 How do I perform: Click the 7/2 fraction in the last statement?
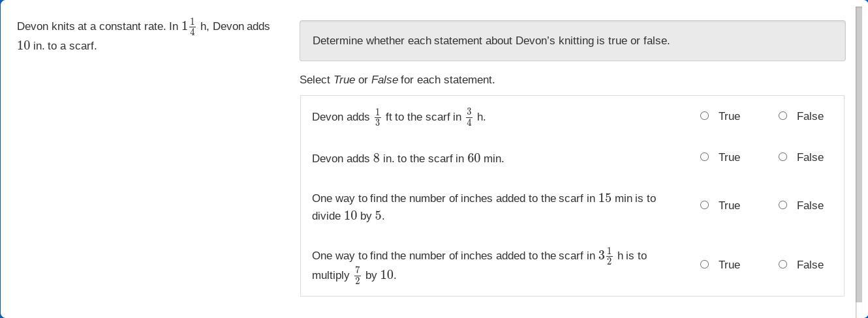coord(358,275)
